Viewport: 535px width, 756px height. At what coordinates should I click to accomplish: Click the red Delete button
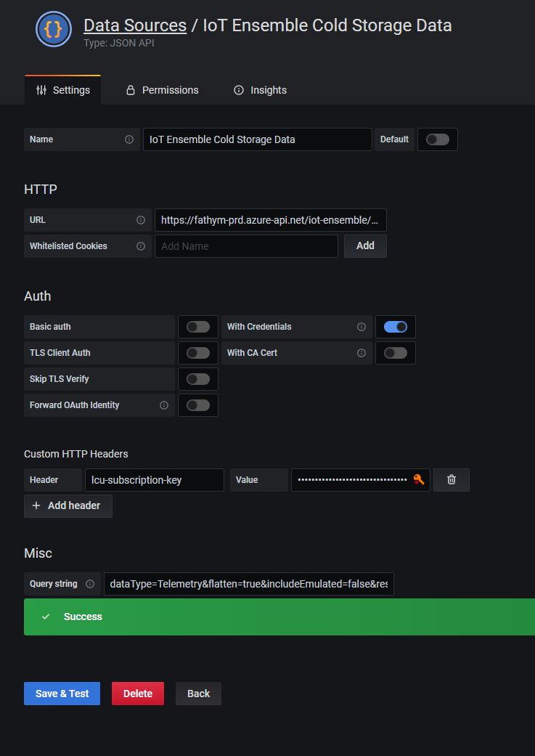138,694
